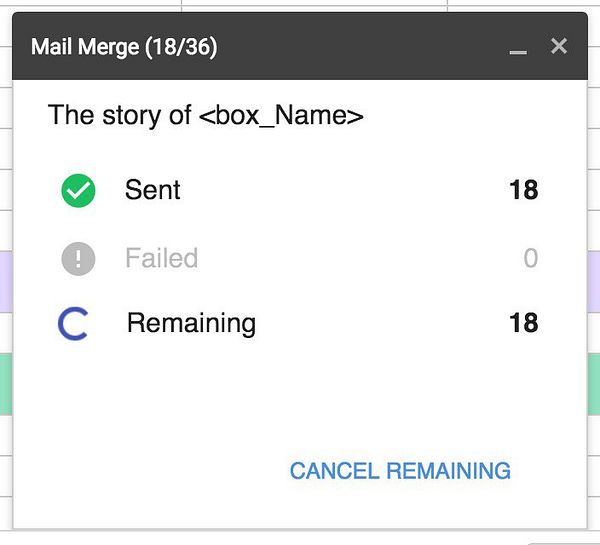This screenshot has width=600, height=545.
Task: Click the Failed count of 0
Action: (531, 259)
